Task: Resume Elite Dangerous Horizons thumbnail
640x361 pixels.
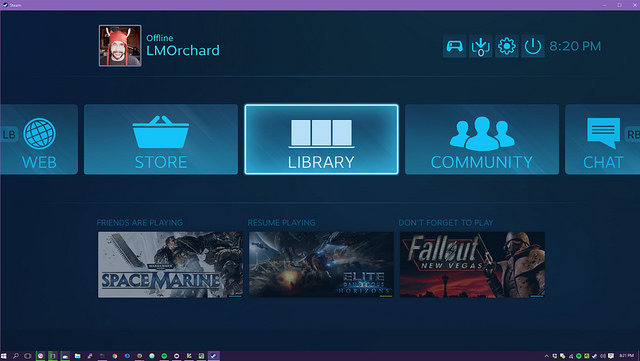Action: click(x=321, y=265)
